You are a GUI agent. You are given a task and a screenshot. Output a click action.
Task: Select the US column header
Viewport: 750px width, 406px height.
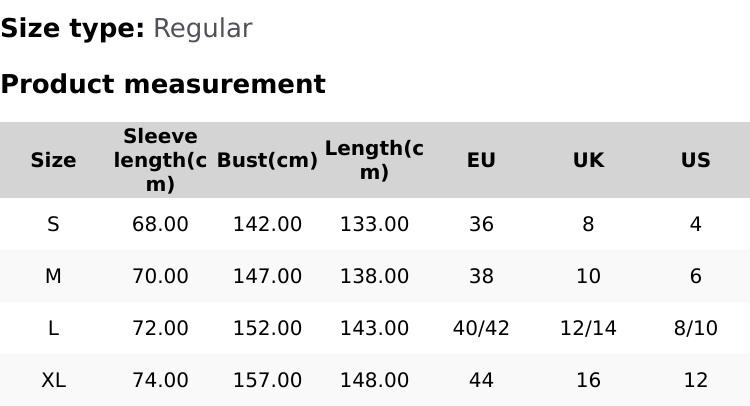click(695, 160)
